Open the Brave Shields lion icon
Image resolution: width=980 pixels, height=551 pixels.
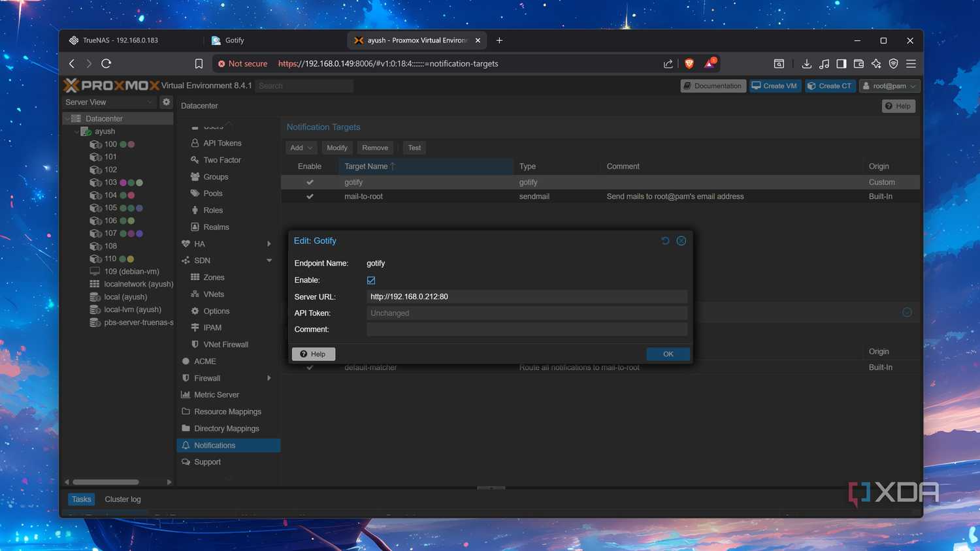pyautogui.click(x=689, y=63)
